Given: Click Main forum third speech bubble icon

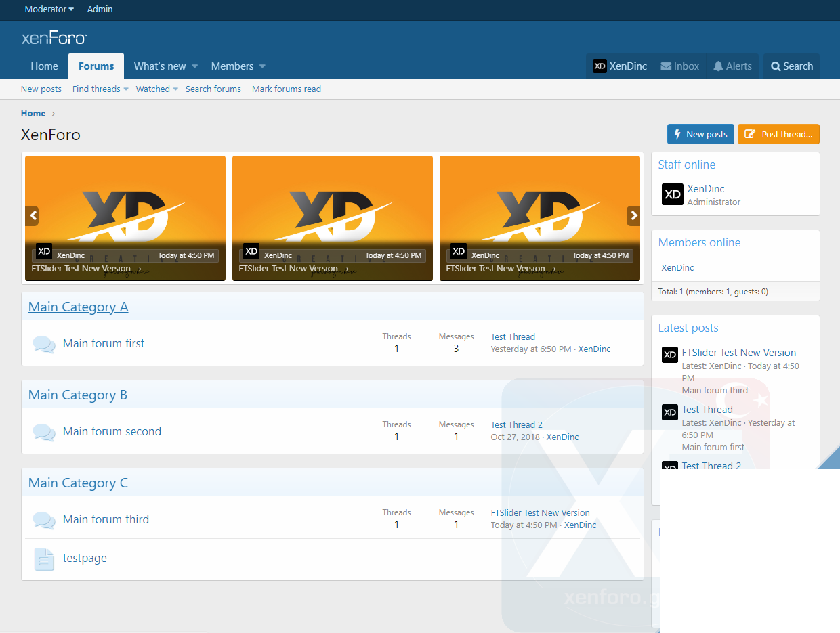Looking at the screenshot, I should (44, 520).
